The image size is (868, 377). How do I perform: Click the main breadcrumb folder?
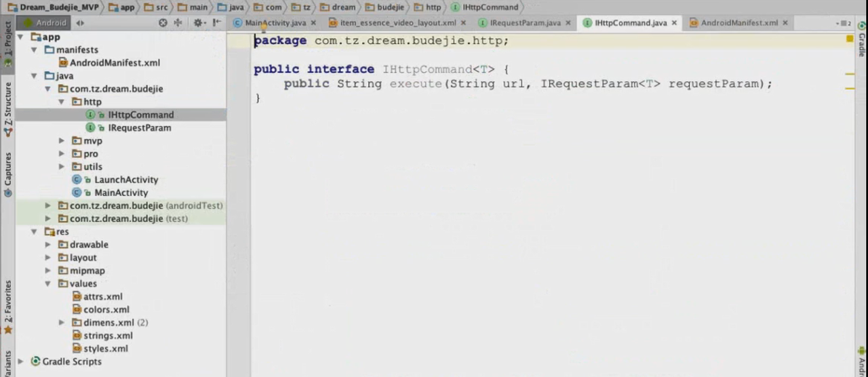[x=192, y=7]
